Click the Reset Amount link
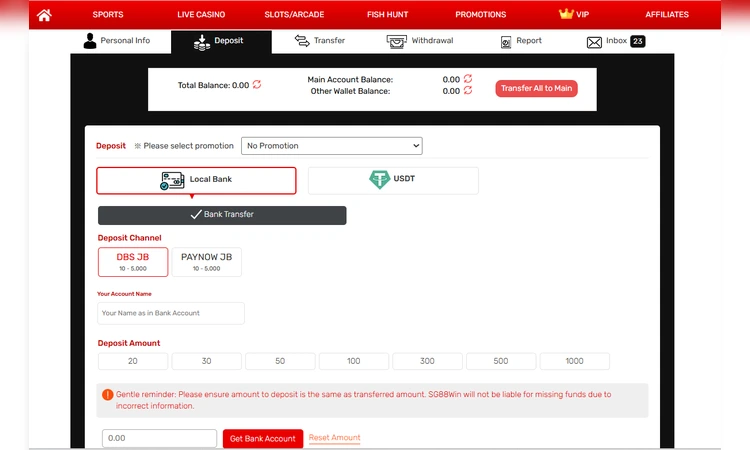 (x=334, y=438)
